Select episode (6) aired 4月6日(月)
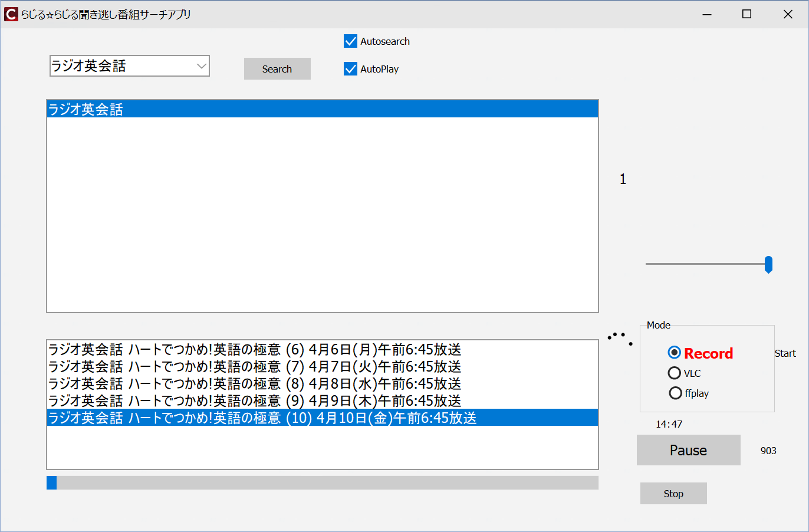Screen dimensions: 809x532 click(x=255, y=350)
